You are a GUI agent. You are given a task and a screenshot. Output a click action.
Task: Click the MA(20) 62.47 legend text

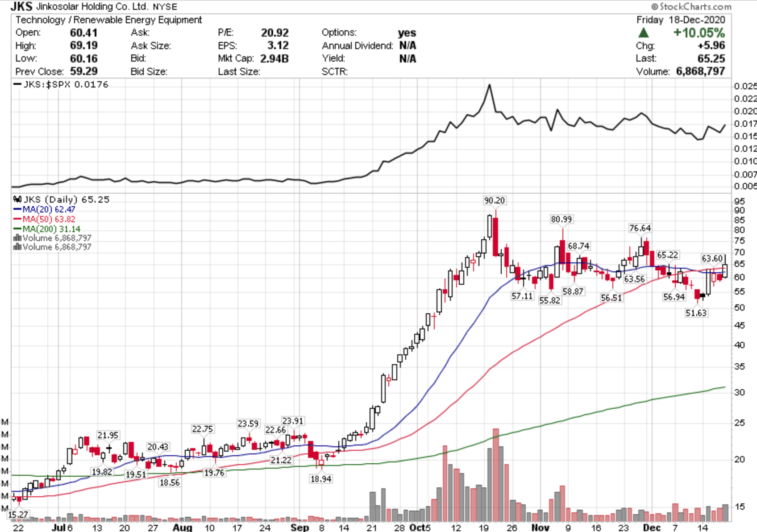(49, 209)
